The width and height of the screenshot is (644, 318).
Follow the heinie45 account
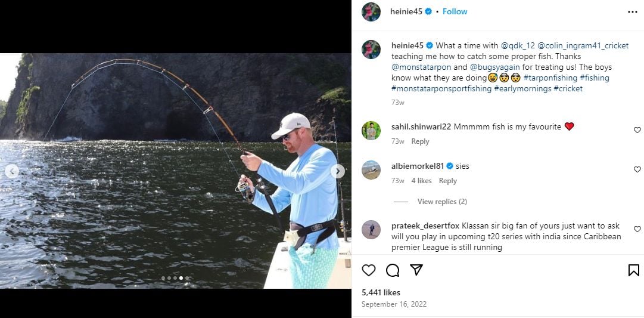click(x=455, y=11)
